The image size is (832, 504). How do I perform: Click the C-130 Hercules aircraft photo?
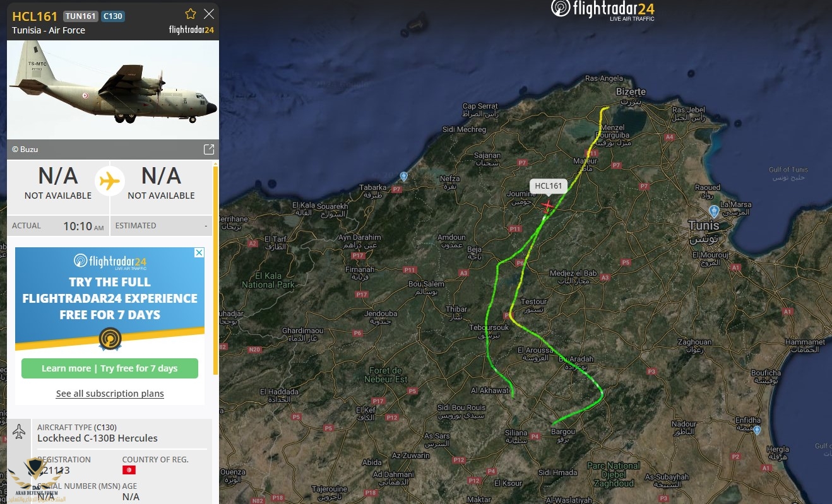tap(113, 90)
